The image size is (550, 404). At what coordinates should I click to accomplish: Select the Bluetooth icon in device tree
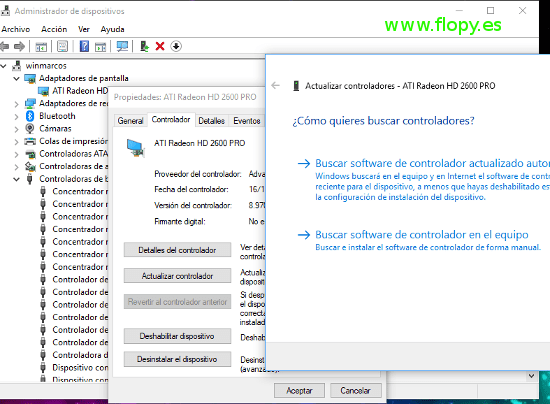pos(30,116)
